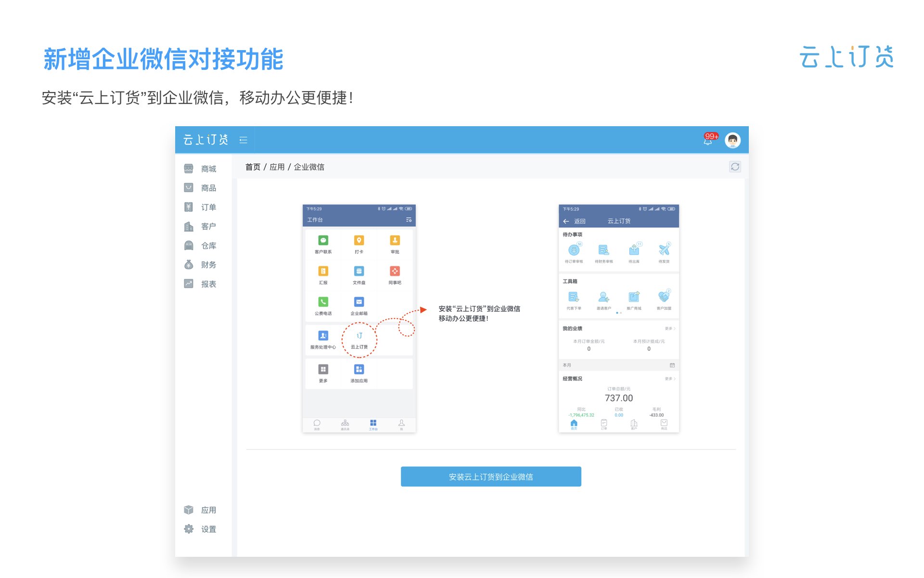
Task: Click the 737.00 order total value
Action: coord(619,398)
